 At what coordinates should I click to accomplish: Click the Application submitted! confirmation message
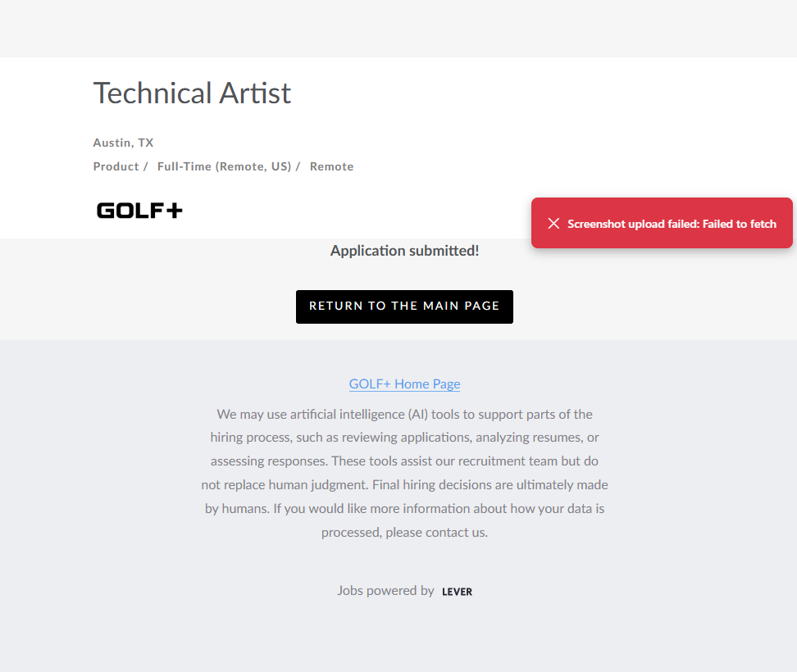[404, 251]
